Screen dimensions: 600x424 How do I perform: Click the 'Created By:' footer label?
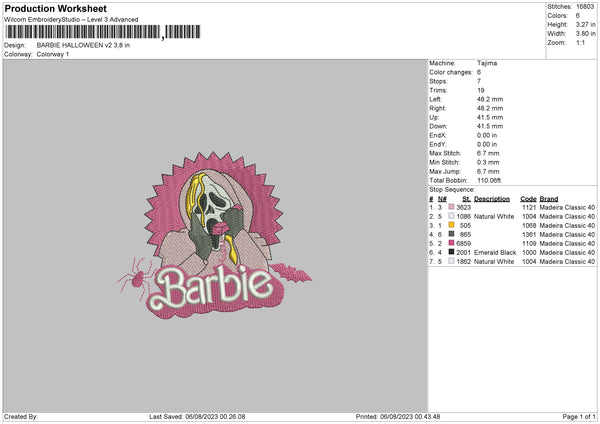point(21,416)
